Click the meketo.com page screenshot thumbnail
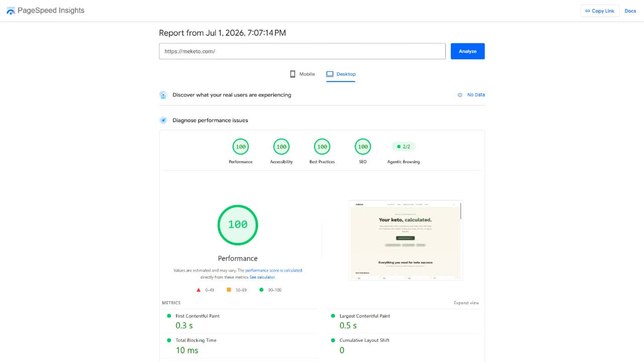The width and height of the screenshot is (644, 362). pyautogui.click(x=406, y=240)
